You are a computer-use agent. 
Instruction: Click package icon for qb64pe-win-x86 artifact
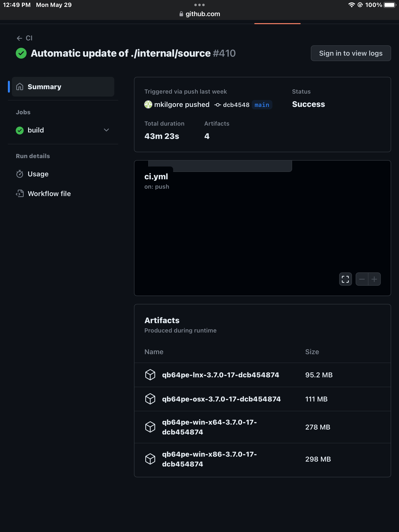coord(150,459)
